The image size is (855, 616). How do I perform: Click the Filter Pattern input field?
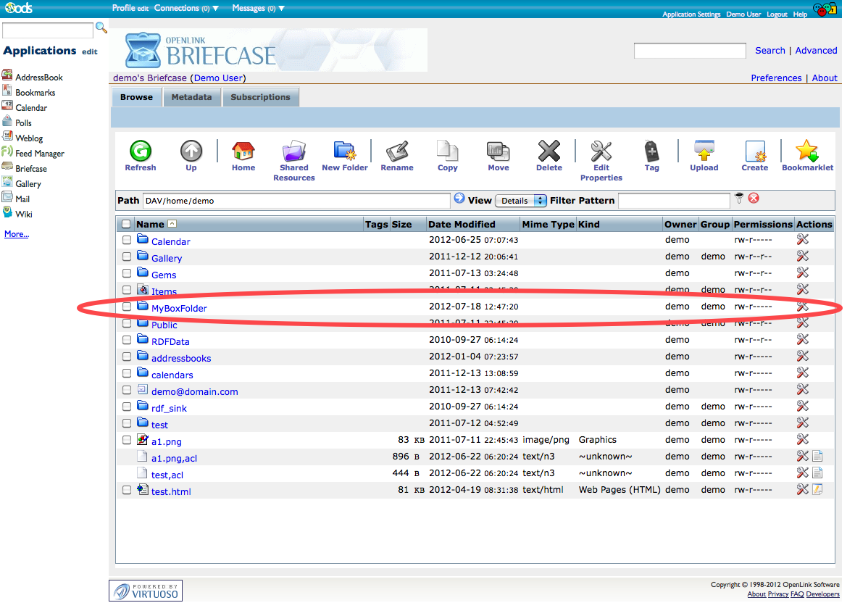pyautogui.click(x=674, y=201)
